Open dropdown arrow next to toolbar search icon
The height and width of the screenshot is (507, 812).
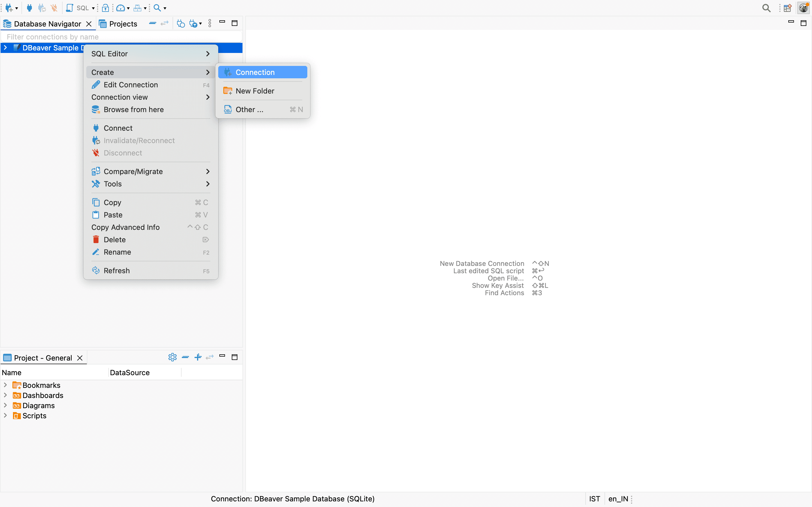(165, 8)
